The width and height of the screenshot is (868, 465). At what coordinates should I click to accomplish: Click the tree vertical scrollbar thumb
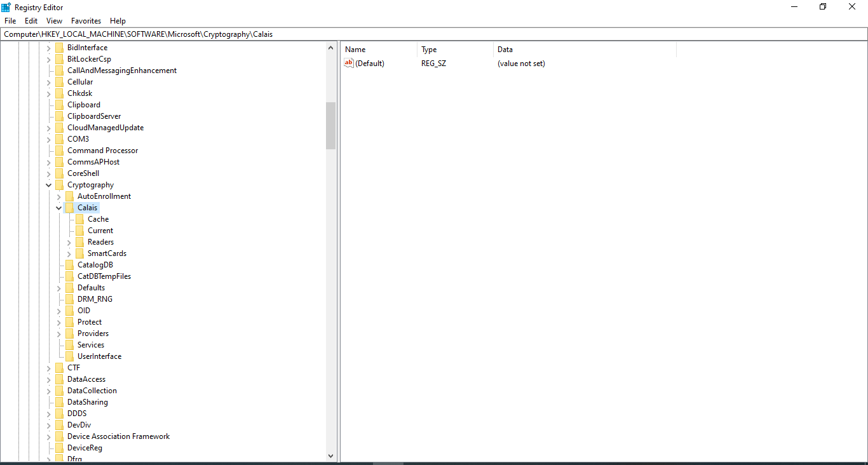(330, 125)
